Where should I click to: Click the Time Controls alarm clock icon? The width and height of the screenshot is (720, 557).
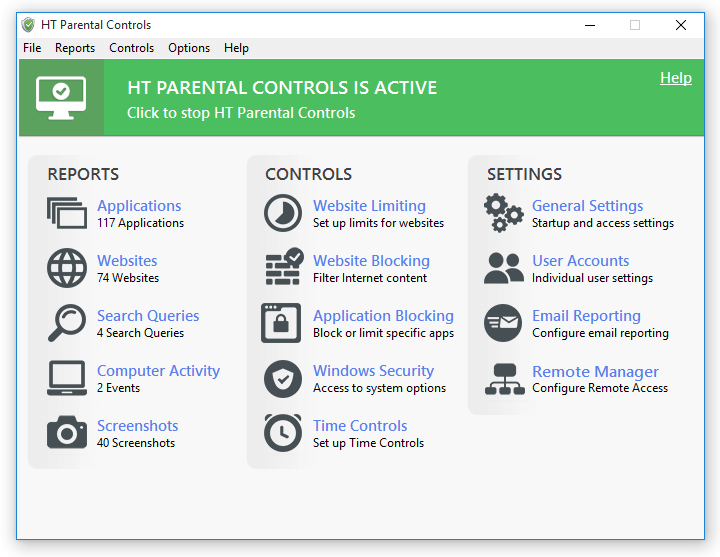click(283, 433)
